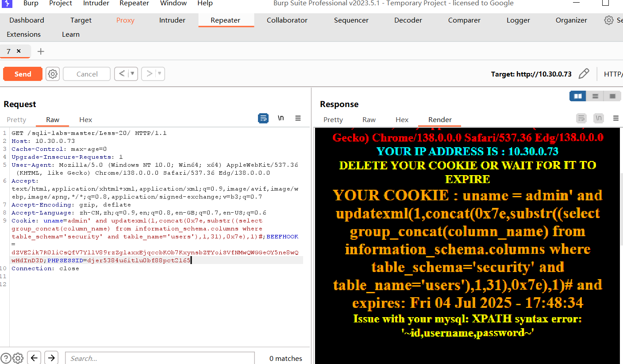Switch to the Target tab

tap(81, 20)
